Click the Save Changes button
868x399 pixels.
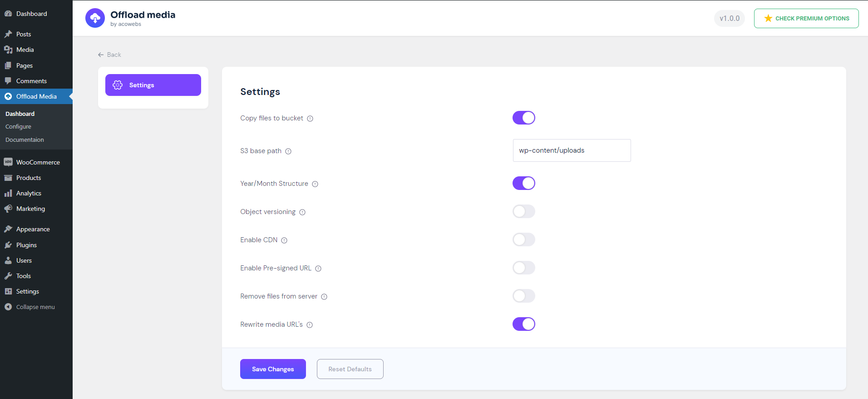pyautogui.click(x=273, y=369)
